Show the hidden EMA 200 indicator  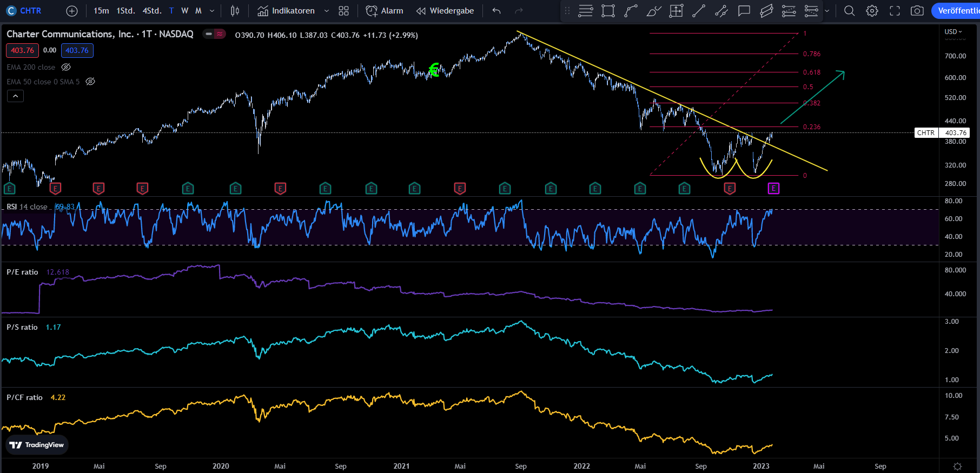coord(66,67)
